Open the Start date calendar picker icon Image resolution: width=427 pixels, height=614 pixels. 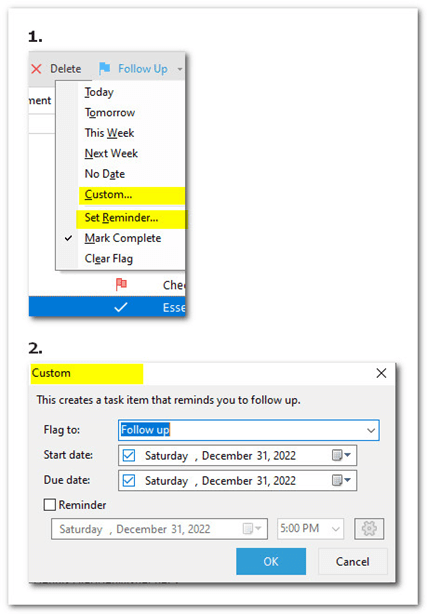(x=341, y=455)
